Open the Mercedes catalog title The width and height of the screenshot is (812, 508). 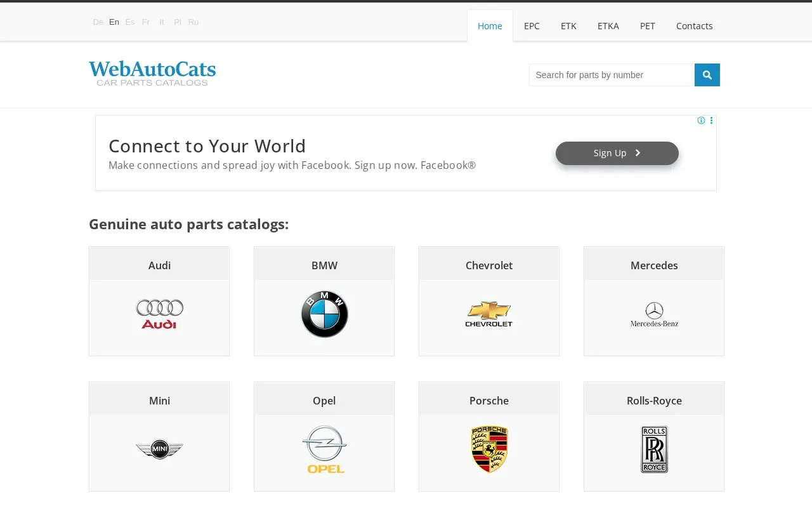point(654,265)
